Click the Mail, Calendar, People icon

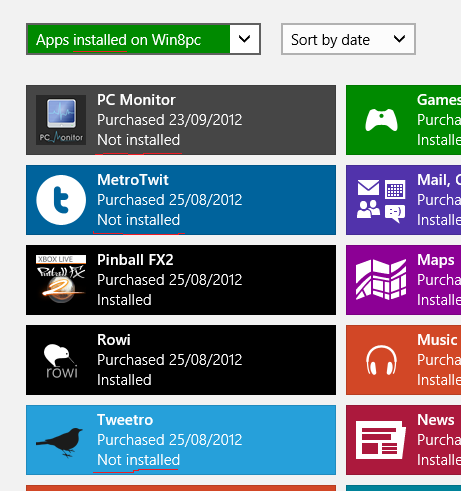click(x=381, y=201)
